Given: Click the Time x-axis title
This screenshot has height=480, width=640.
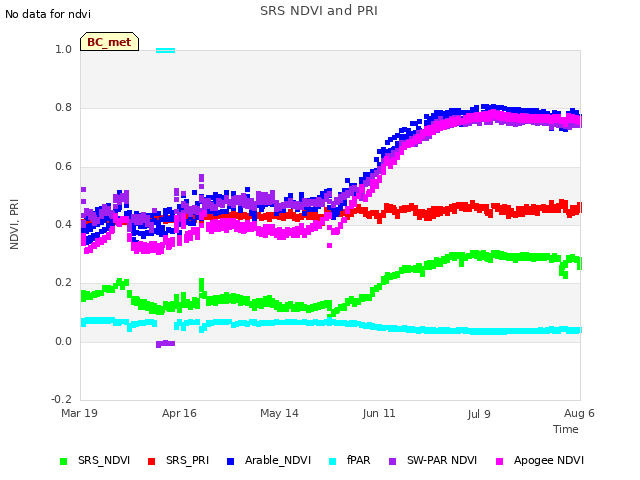Looking at the screenshot, I should pyautogui.click(x=566, y=429).
